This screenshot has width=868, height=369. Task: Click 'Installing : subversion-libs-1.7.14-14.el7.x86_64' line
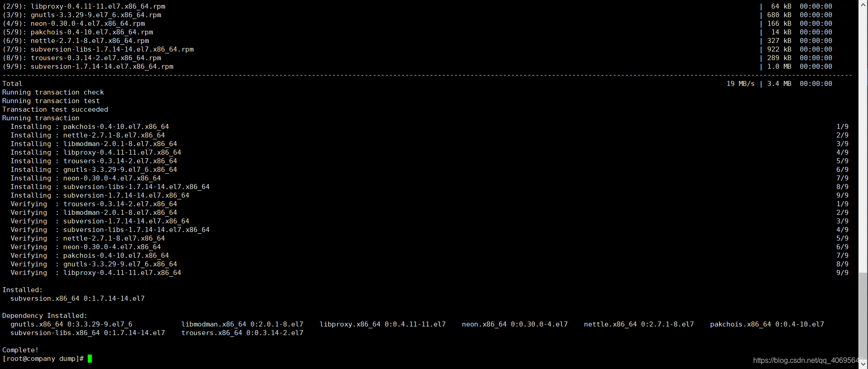coord(110,187)
